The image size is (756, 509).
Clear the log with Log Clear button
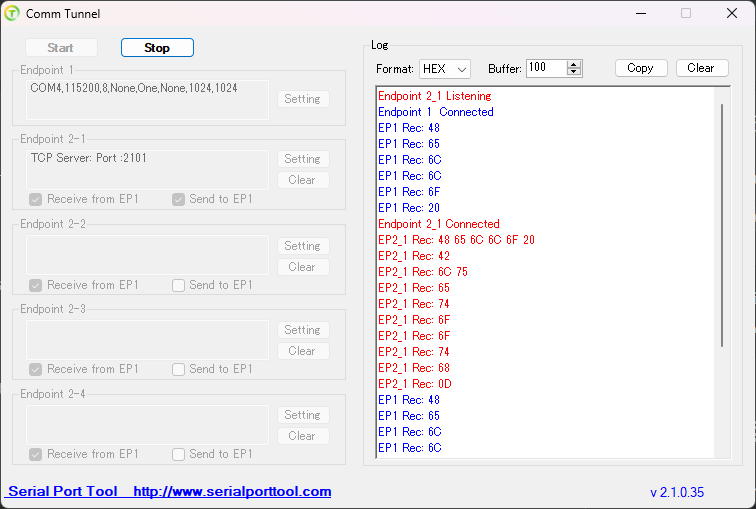click(x=702, y=68)
